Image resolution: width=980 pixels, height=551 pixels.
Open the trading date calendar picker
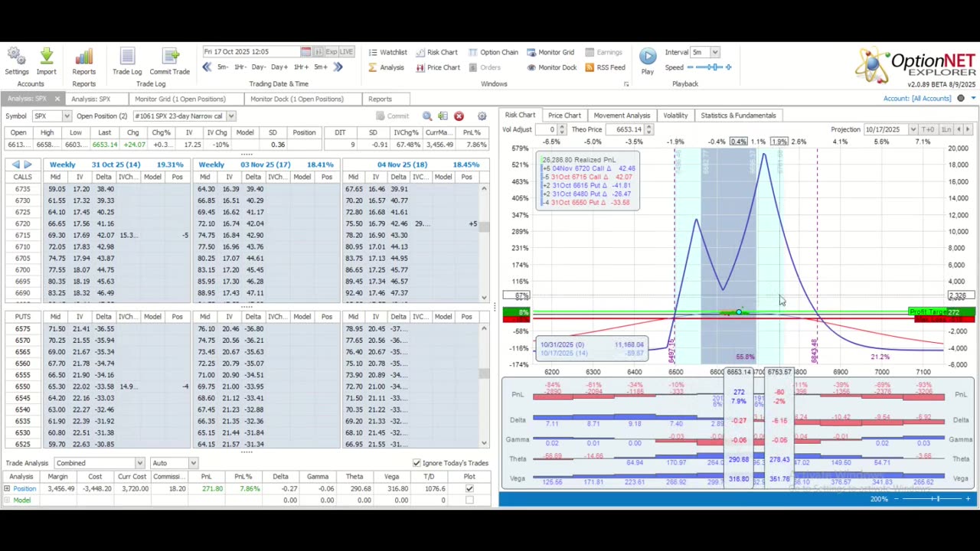[x=305, y=52]
